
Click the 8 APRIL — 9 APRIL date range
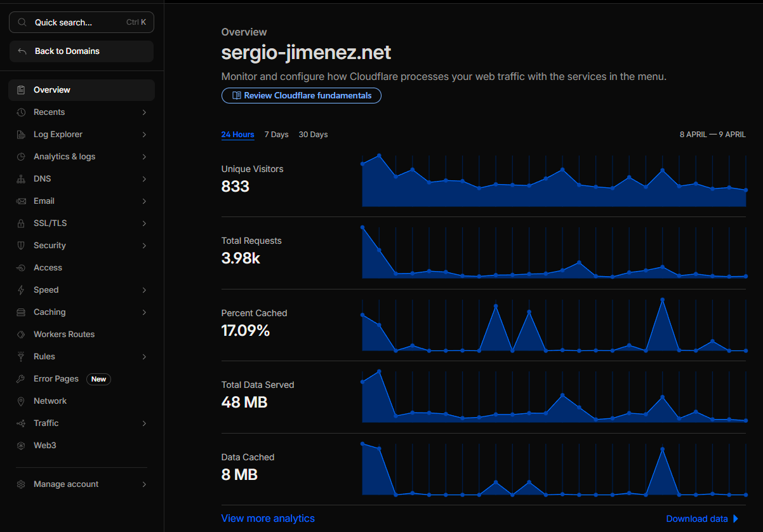pos(713,135)
